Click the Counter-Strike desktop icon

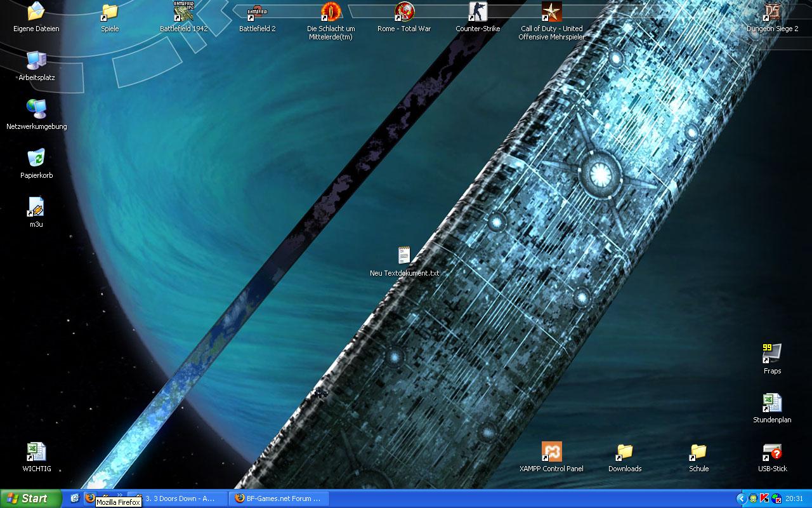pos(478,12)
